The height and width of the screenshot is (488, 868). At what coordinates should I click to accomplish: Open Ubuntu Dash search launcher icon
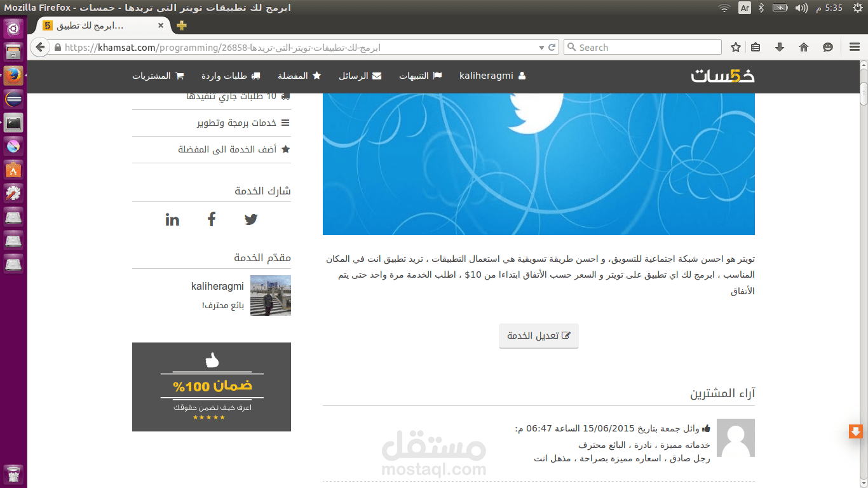click(x=14, y=28)
